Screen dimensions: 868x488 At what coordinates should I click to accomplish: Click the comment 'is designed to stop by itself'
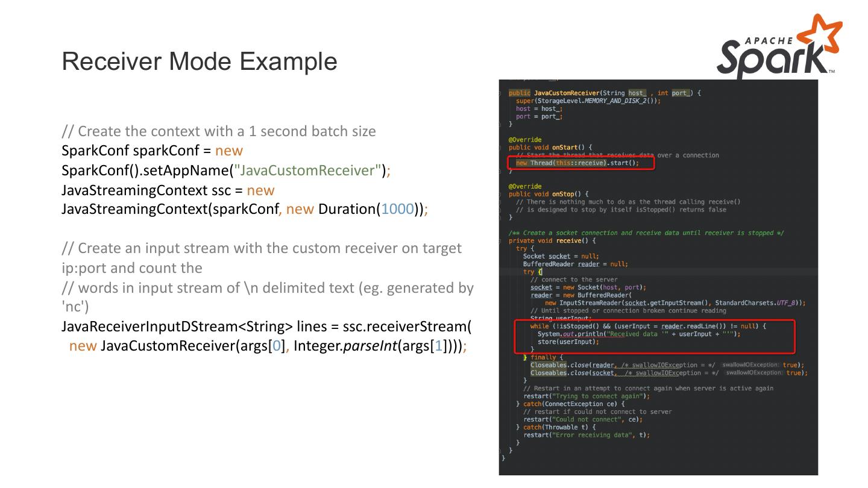tap(621, 210)
